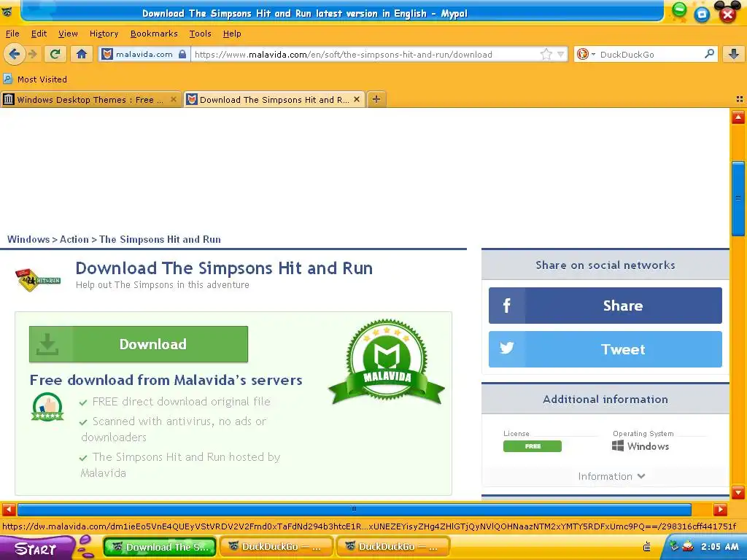Click the green Download button
Screen dimensions: 747x560
click(x=139, y=344)
